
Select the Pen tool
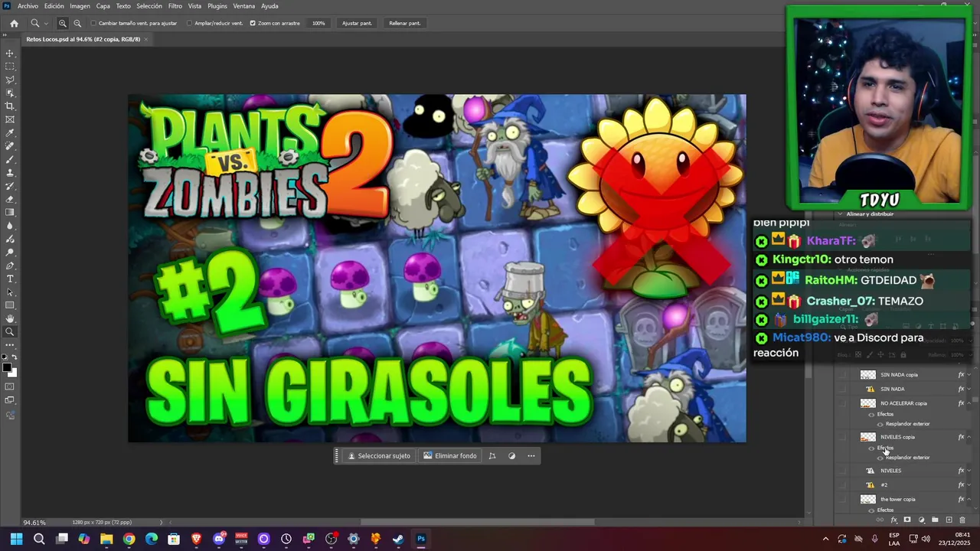(x=10, y=266)
